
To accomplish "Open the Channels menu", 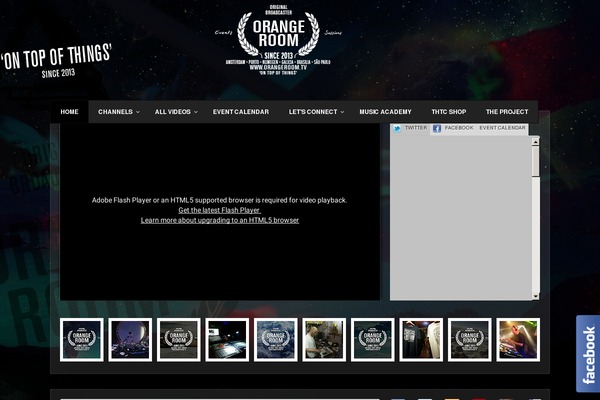I will pyautogui.click(x=115, y=112).
